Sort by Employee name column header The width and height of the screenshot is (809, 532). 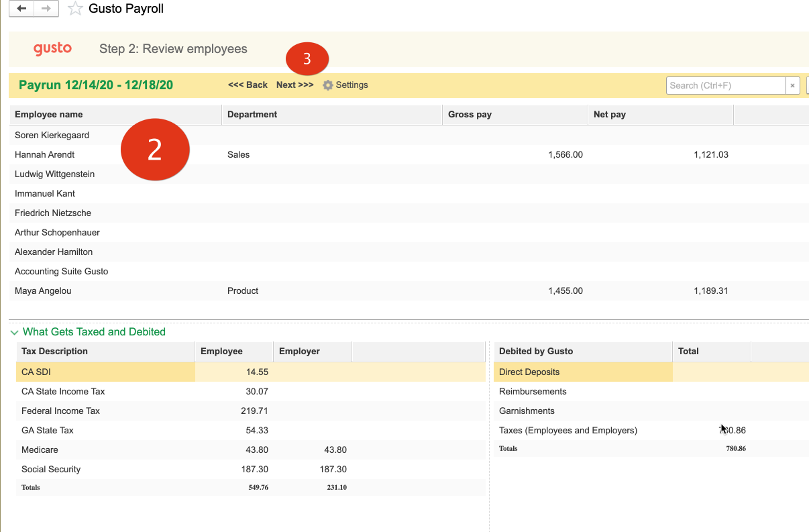coord(115,115)
